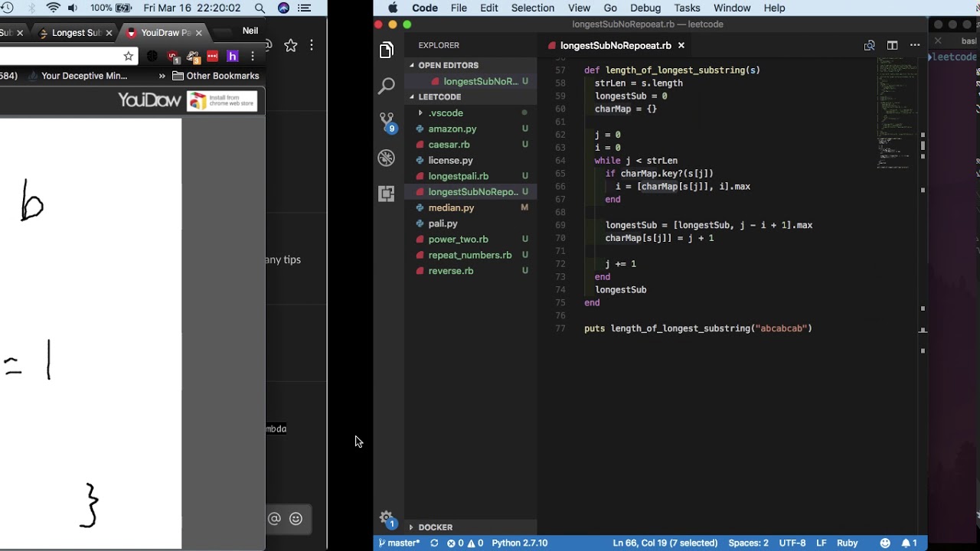
Task: Click the Wi-Fi icon in menu bar
Action: tap(53, 8)
